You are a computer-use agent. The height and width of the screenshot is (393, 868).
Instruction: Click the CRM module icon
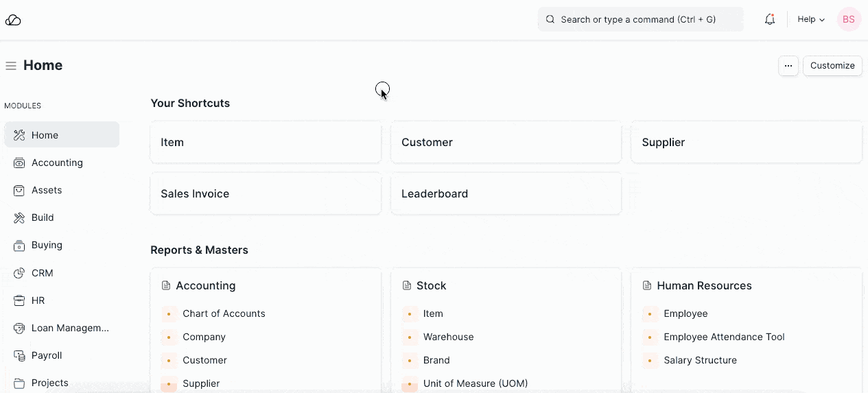coord(19,273)
